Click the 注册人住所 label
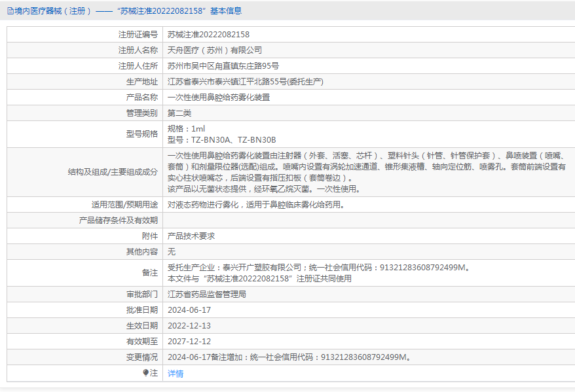The height and width of the screenshot is (392, 575). [x=138, y=66]
